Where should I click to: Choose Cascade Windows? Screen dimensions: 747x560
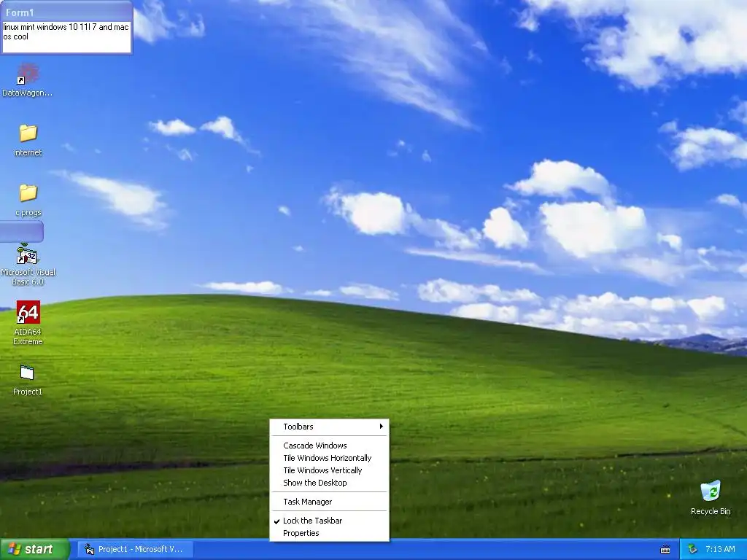[x=329, y=446]
